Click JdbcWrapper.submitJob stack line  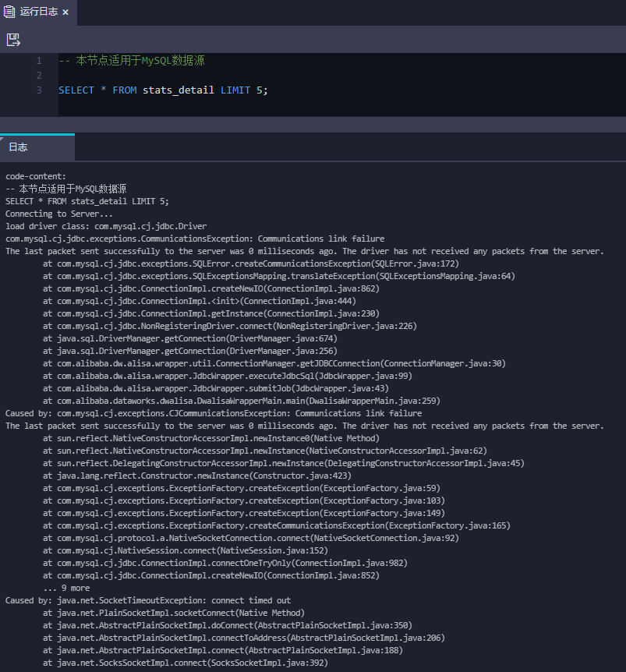(x=216, y=388)
